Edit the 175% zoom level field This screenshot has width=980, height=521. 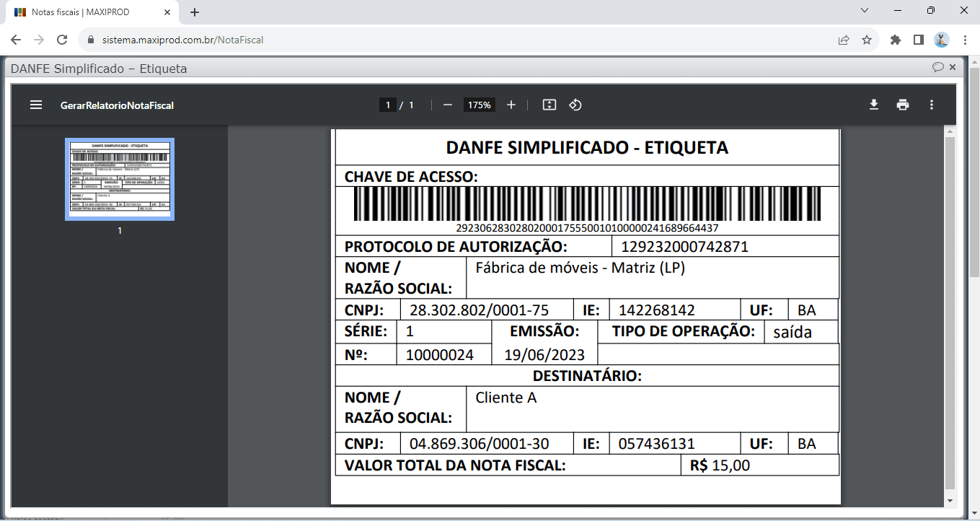pyautogui.click(x=480, y=105)
